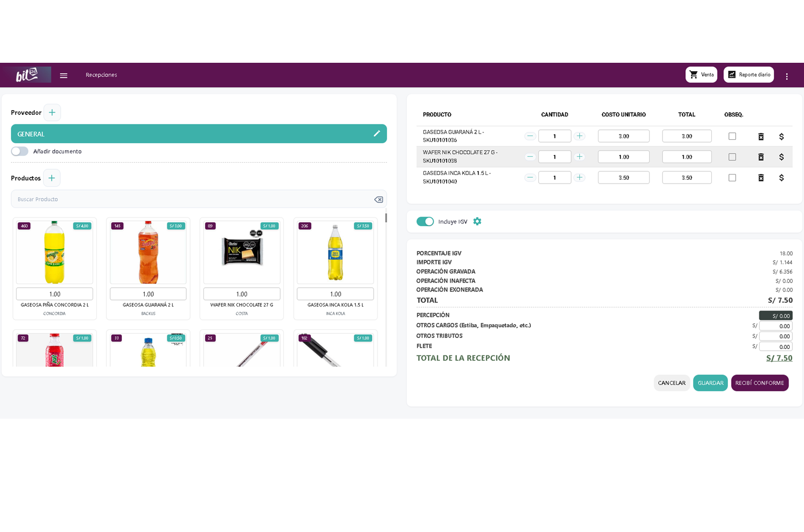Image resolution: width=804 pixels, height=532 pixels.
Task: Edit the GENERAL supplier with pencil icon
Action: click(376, 134)
